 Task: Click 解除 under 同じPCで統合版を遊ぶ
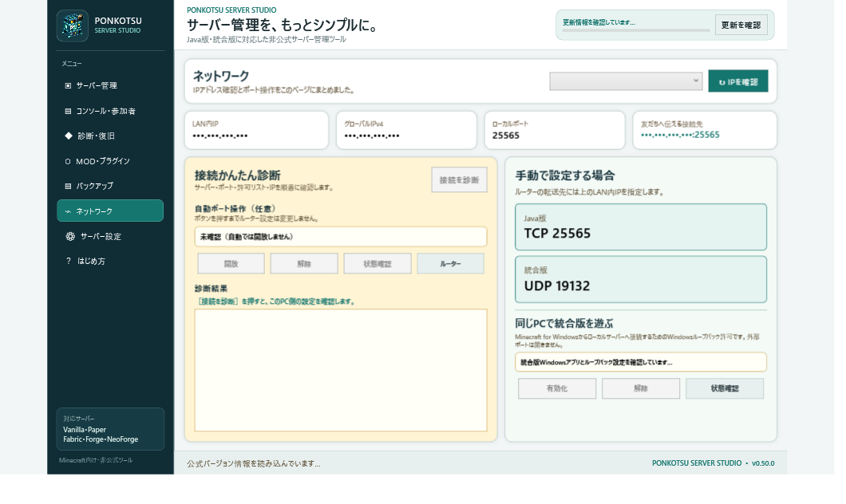click(x=641, y=388)
